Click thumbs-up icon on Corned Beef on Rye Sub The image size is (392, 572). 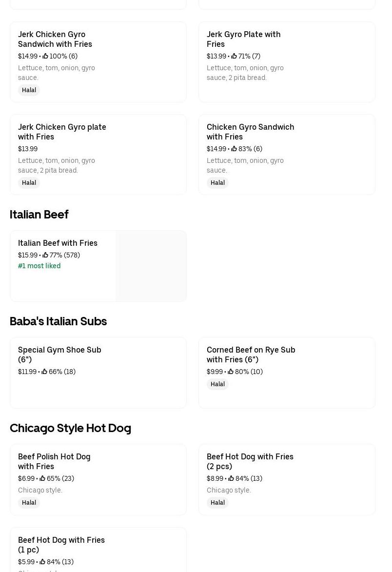[231, 372]
